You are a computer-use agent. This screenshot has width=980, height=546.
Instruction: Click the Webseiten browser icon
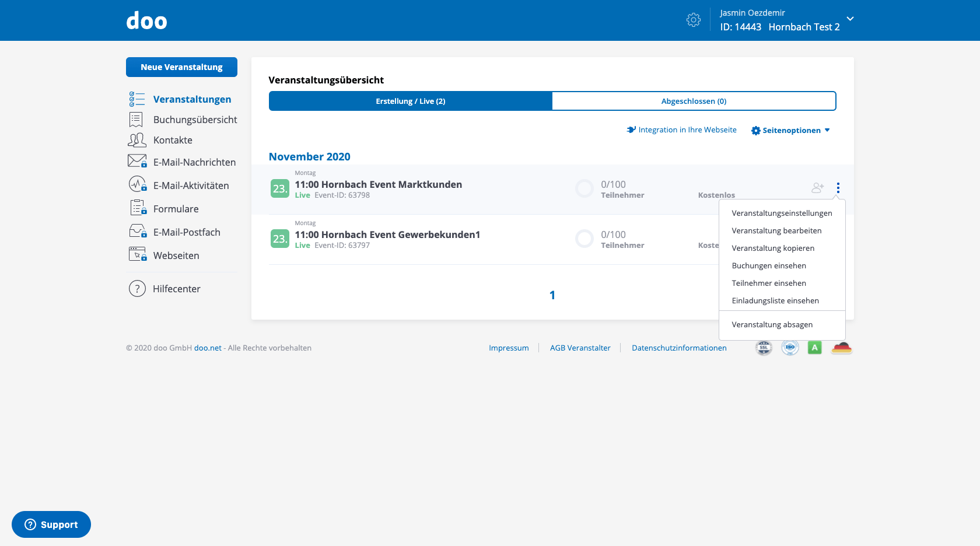click(138, 254)
